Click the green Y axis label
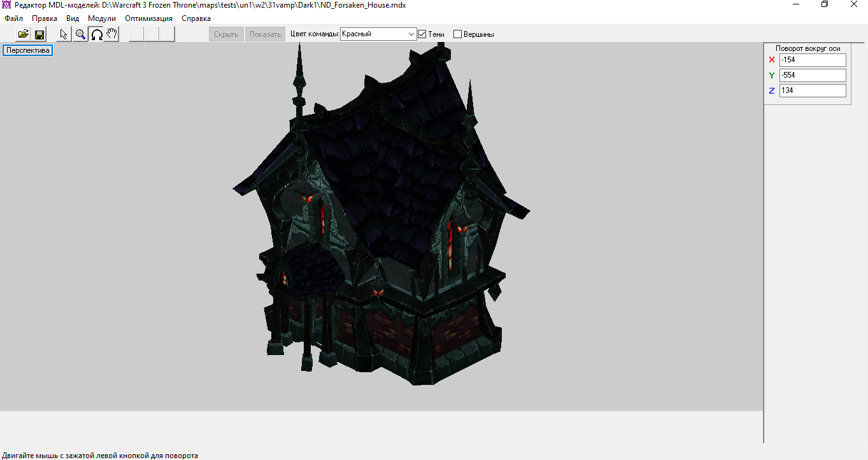Screen dimensions: 868x460 pos(772,75)
